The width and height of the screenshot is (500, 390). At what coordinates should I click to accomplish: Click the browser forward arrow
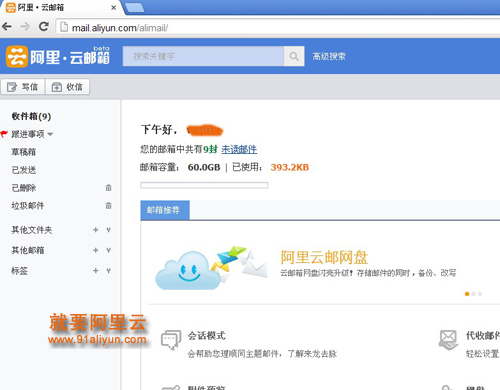click(x=25, y=26)
